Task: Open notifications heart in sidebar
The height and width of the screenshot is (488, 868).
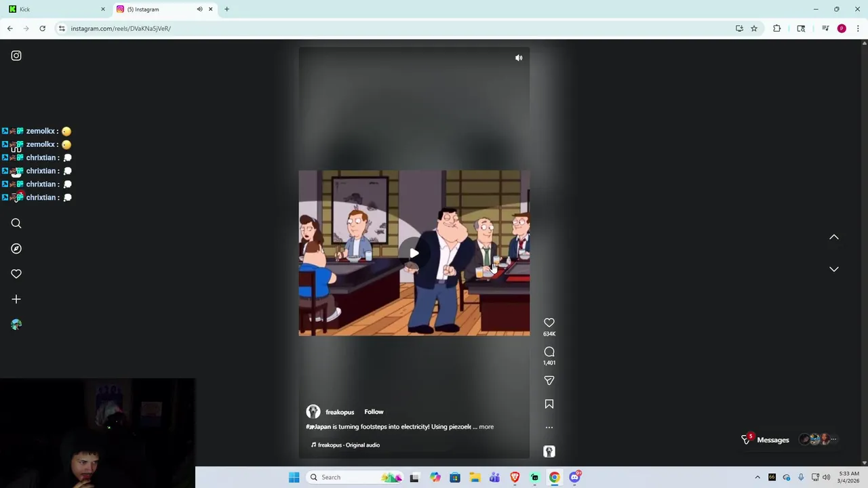Action: [16, 274]
